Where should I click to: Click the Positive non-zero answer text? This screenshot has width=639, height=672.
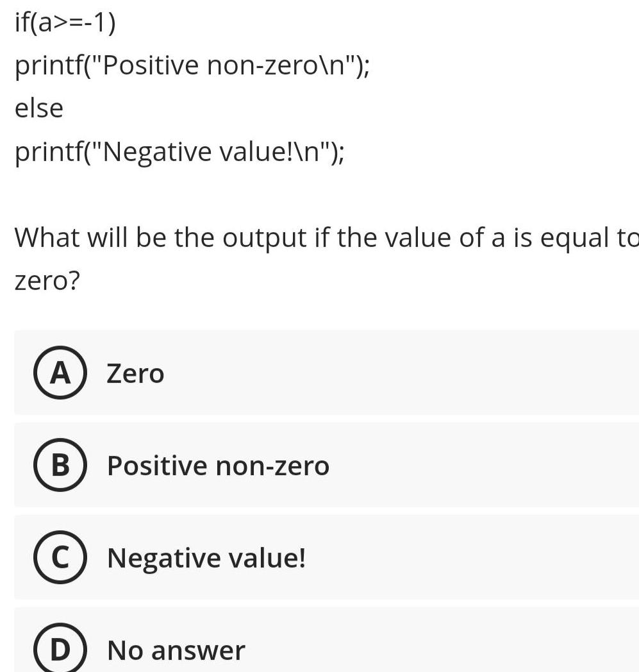(217, 466)
